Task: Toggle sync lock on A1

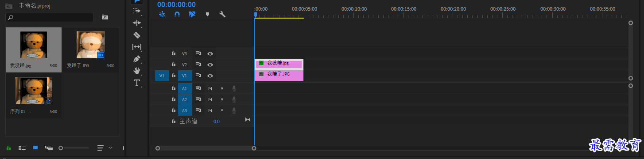Action: [x=198, y=88]
